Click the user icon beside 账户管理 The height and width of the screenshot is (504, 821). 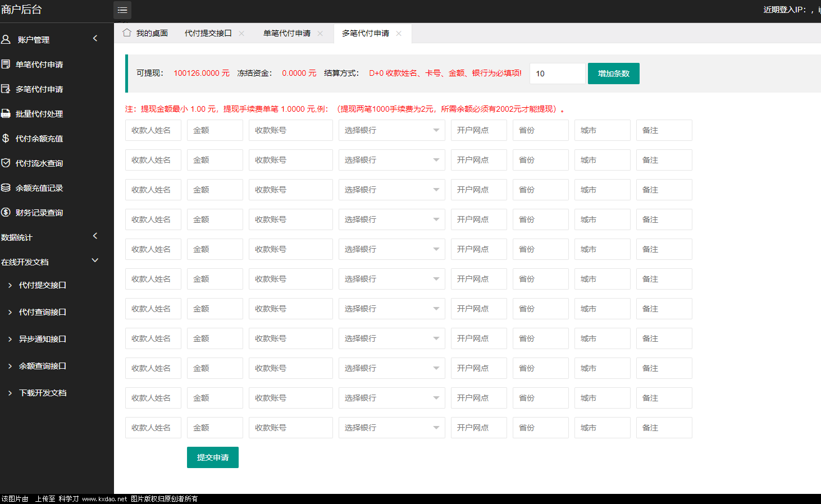coord(6,39)
